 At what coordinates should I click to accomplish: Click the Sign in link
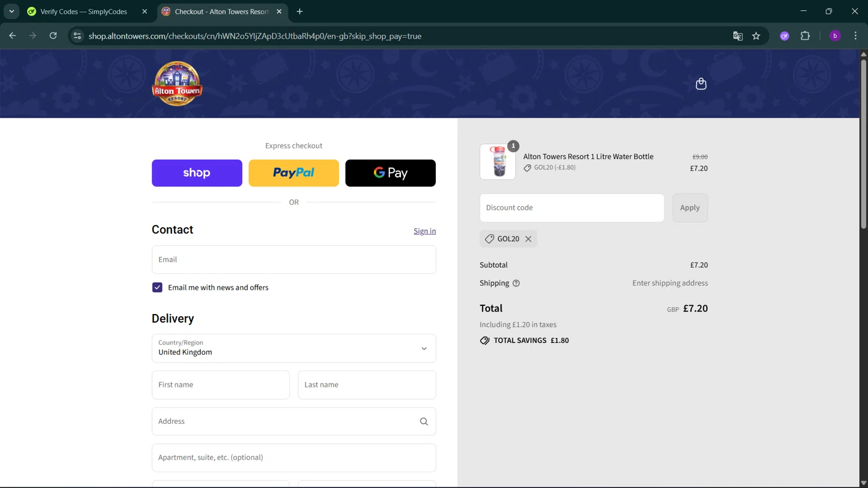425,231
